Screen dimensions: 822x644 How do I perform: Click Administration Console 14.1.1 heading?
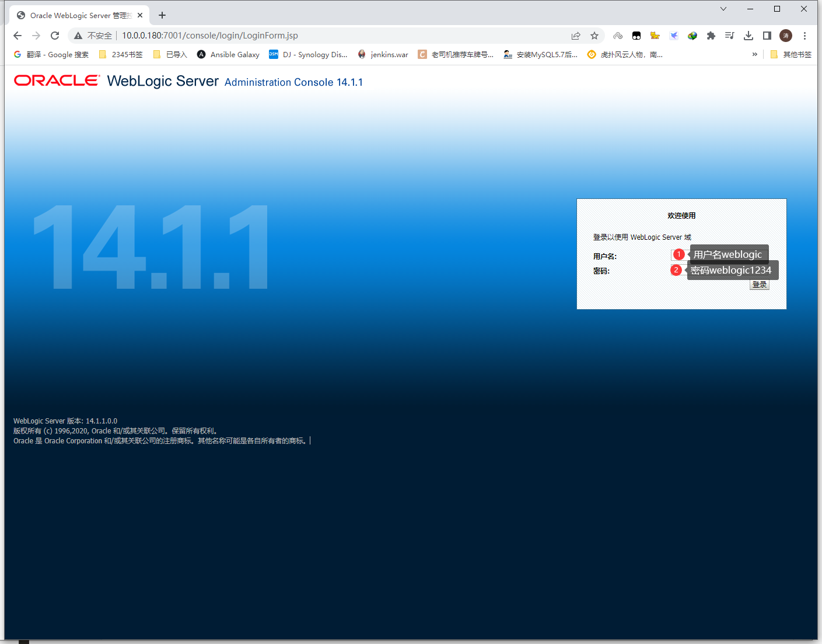(x=293, y=82)
